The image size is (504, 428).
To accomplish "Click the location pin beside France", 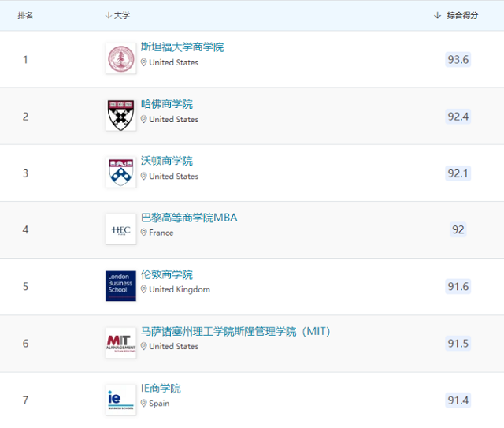I will [x=143, y=233].
